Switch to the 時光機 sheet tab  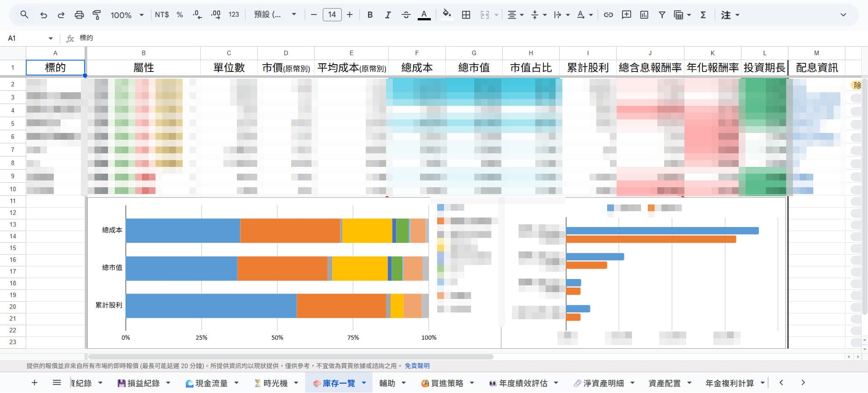click(275, 383)
